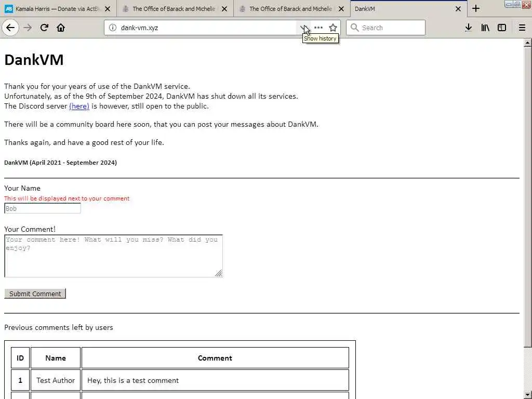Click into the Your Comment textarea
Screen dimensions: 532x399
click(x=113, y=256)
